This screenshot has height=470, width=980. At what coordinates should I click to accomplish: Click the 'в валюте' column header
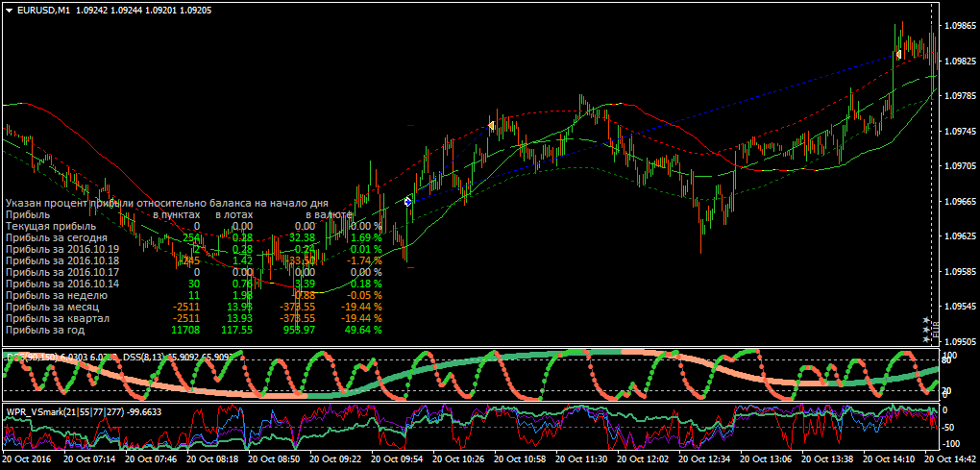tap(328, 214)
